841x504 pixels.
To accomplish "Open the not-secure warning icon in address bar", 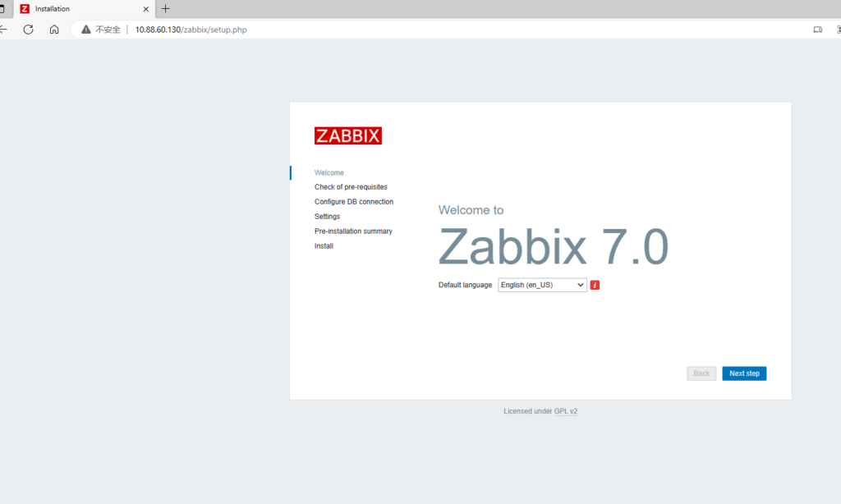I will coord(85,30).
